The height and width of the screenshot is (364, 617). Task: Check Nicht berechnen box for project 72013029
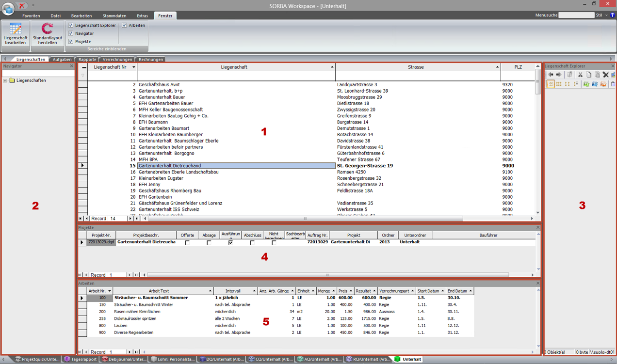[x=274, y=242]
